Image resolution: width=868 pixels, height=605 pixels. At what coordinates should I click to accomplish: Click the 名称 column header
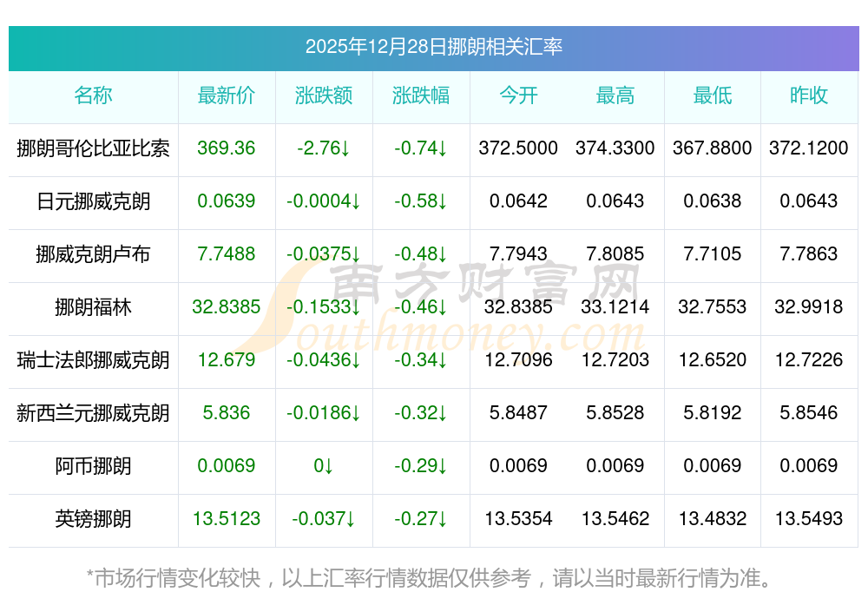(x=93, y=96)
